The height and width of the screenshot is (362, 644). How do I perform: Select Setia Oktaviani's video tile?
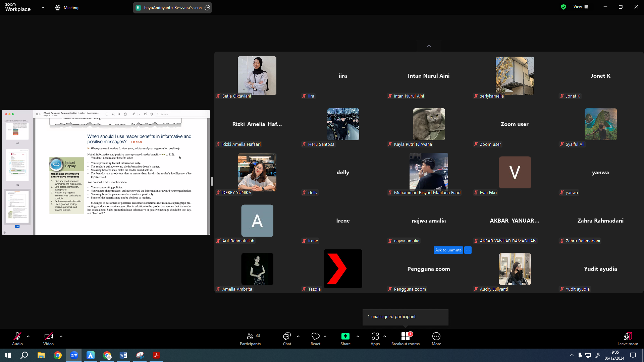(x=257, y=76)
